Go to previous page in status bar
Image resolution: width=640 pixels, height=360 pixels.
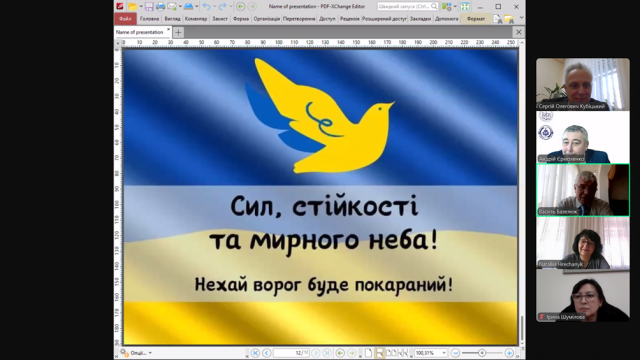click(267, 353)
